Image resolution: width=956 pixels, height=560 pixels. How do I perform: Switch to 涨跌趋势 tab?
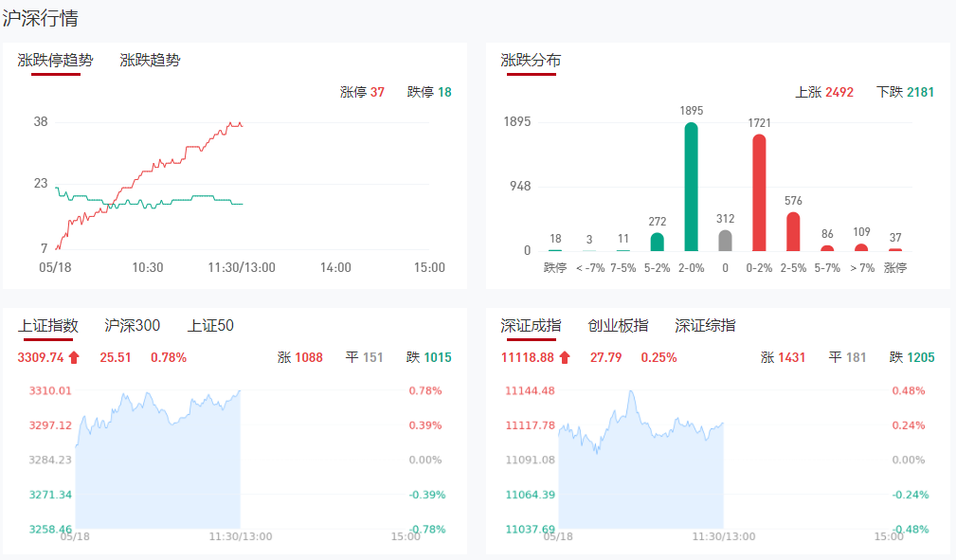tap(150, 60)
